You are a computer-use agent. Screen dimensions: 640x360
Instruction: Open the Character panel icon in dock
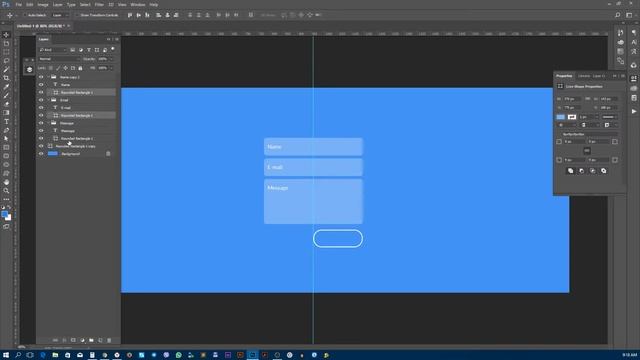[x=633, y=42]
